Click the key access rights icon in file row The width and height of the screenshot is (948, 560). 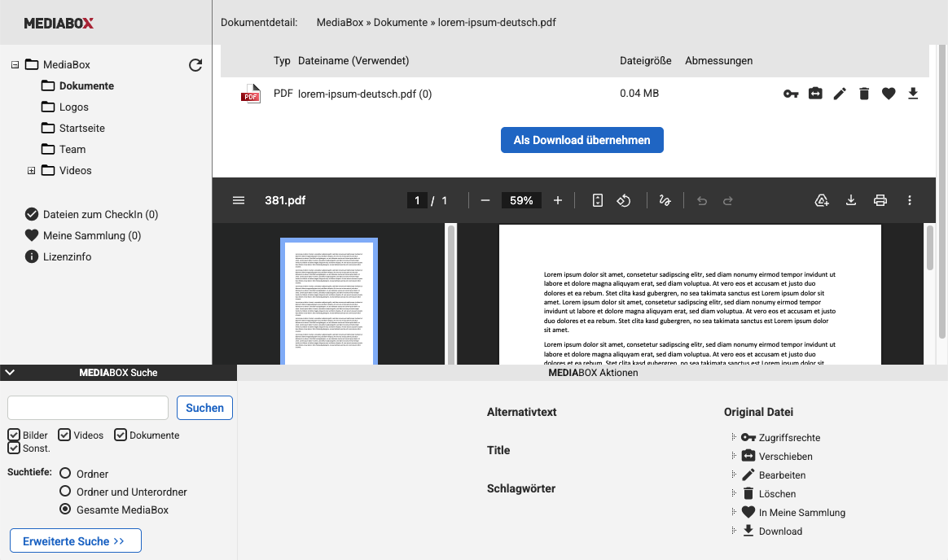point(791,94)
